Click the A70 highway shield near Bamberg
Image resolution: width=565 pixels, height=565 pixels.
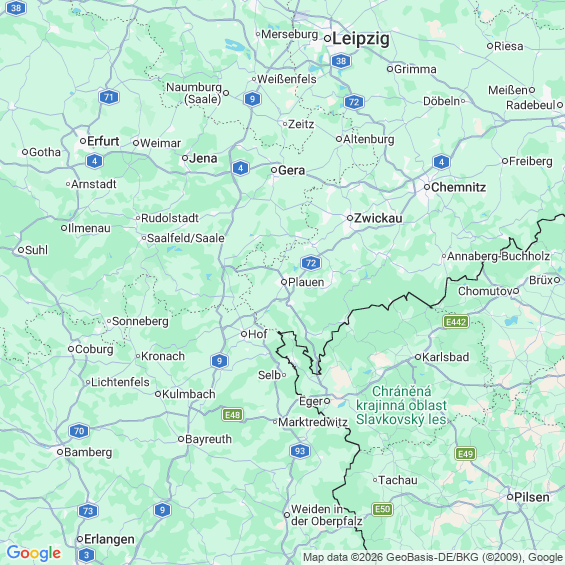tap(79, 431)
